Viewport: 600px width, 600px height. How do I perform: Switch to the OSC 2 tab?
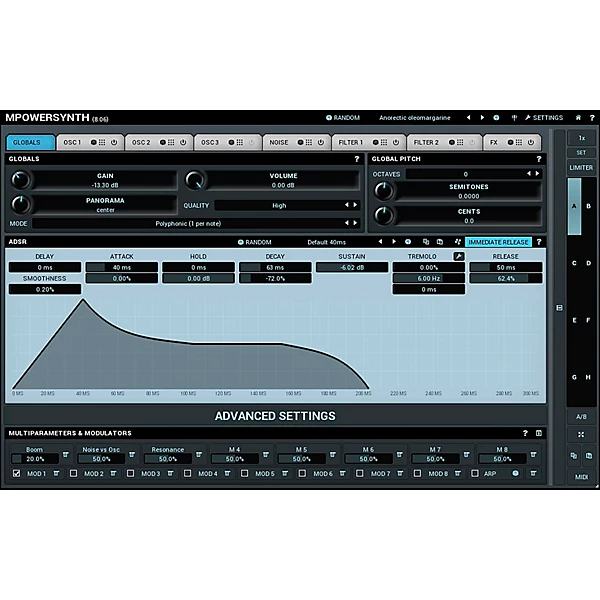click(x=141, y=142)
